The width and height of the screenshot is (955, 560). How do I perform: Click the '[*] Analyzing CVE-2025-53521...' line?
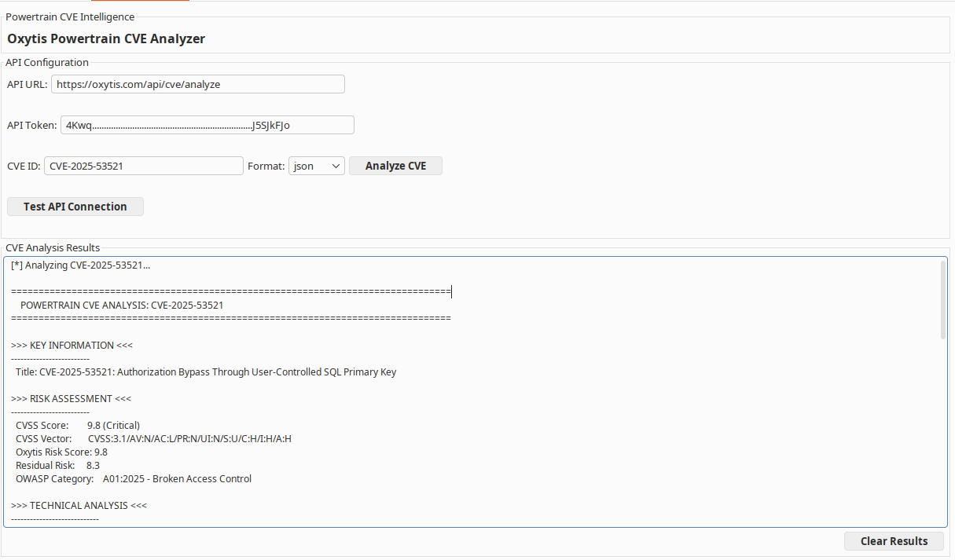pos(80,265)
